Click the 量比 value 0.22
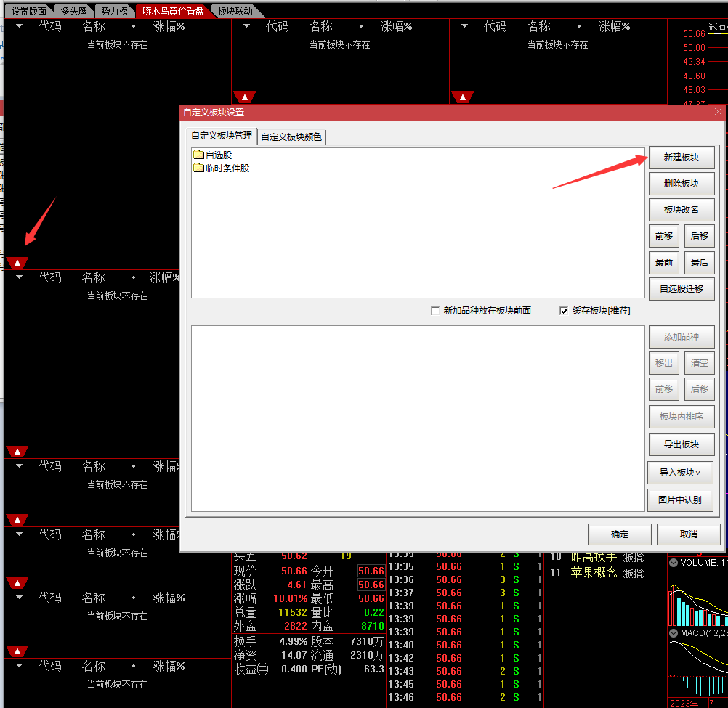The height and width of the screenshot is (708, 728). click(373, 612)
